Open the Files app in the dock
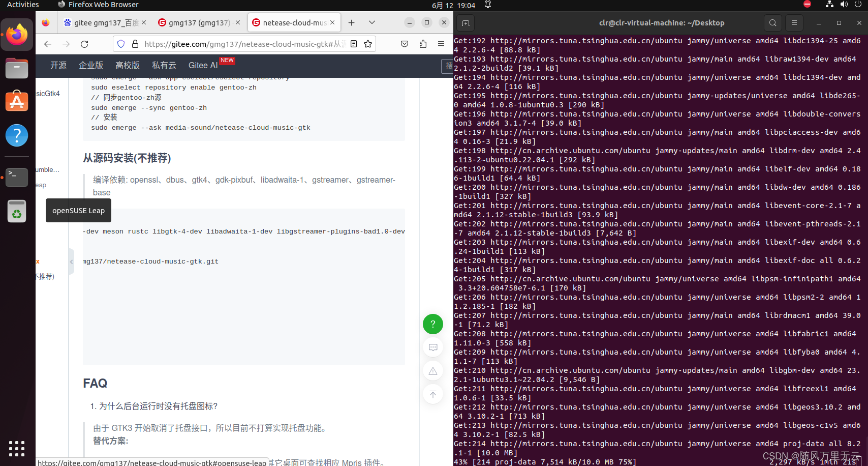 pyautogui.click(x=17, y=68)
